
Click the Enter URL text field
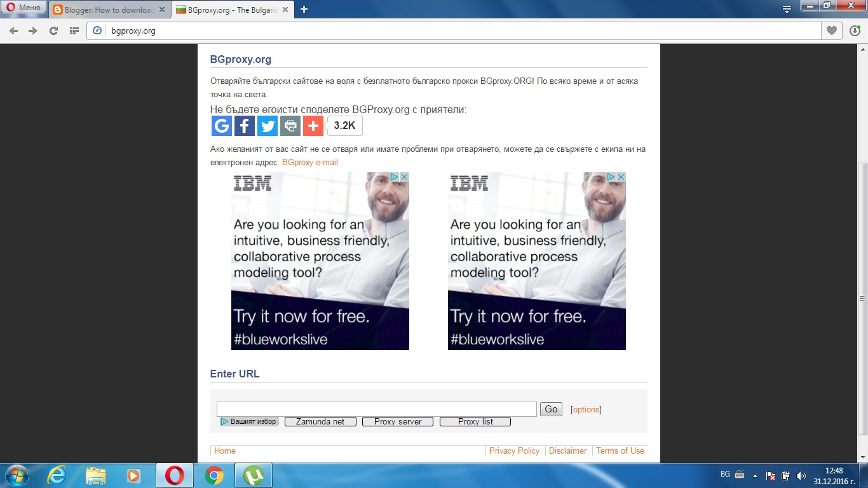(377, 409)
